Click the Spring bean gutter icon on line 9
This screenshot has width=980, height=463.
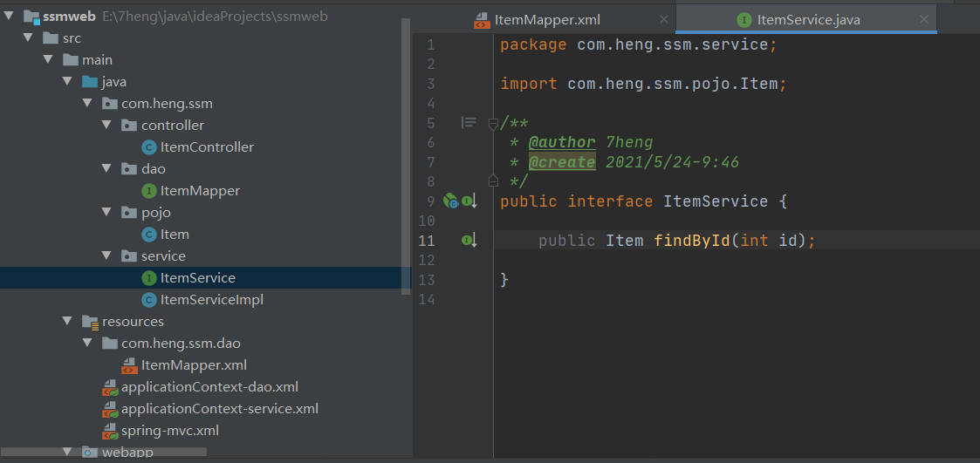coord(450,201)
